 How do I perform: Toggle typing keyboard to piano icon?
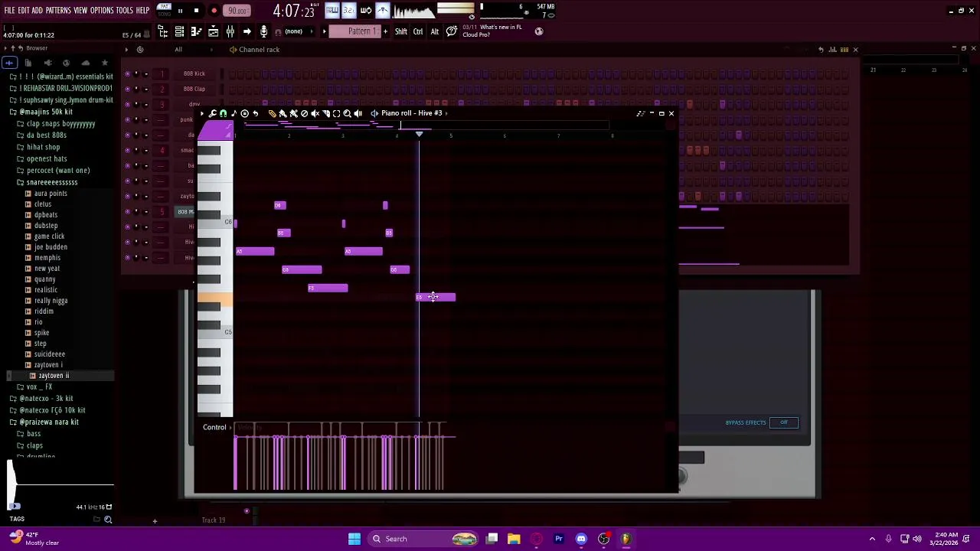[x=332, y=11]
